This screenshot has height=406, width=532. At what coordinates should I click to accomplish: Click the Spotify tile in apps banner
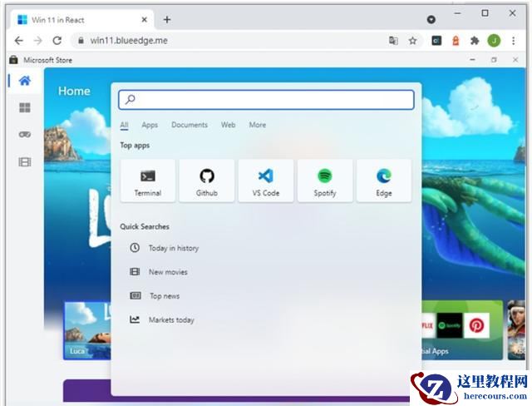pos(450,325)
